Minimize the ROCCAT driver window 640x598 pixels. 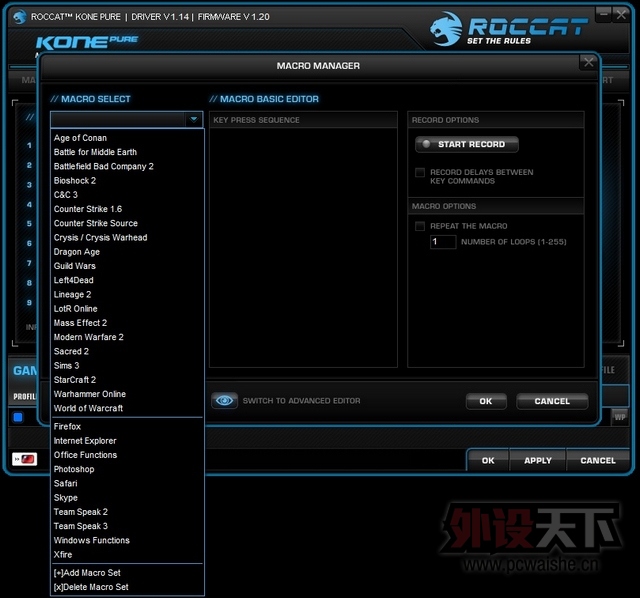point(604,15)
